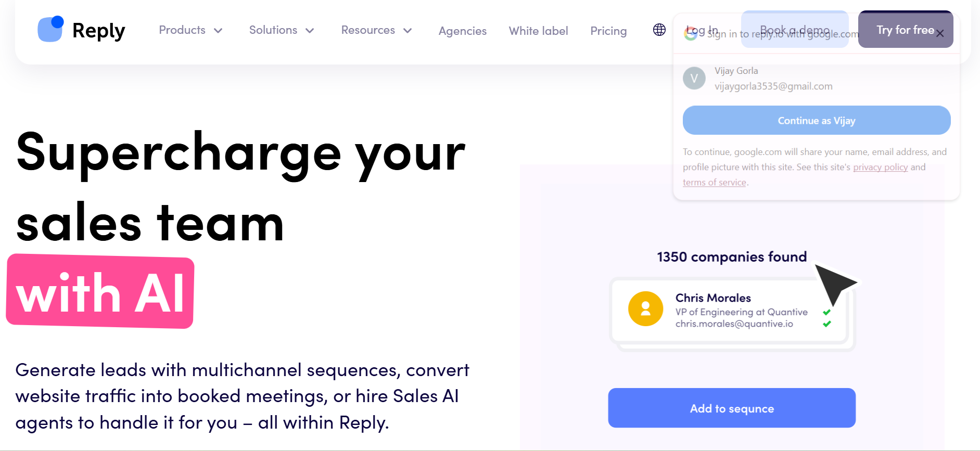Click green checkmark beside chris.morales email
The height and width of the screenshot is (451, 980).
826,324
